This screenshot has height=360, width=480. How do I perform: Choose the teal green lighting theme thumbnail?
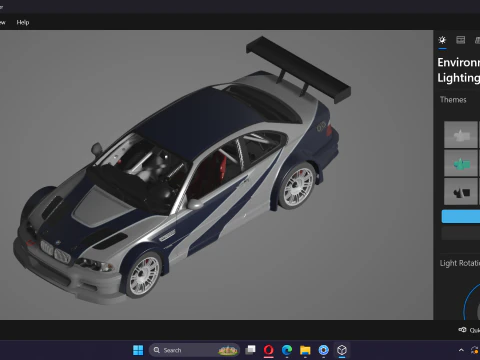click(x=461, y=163)
